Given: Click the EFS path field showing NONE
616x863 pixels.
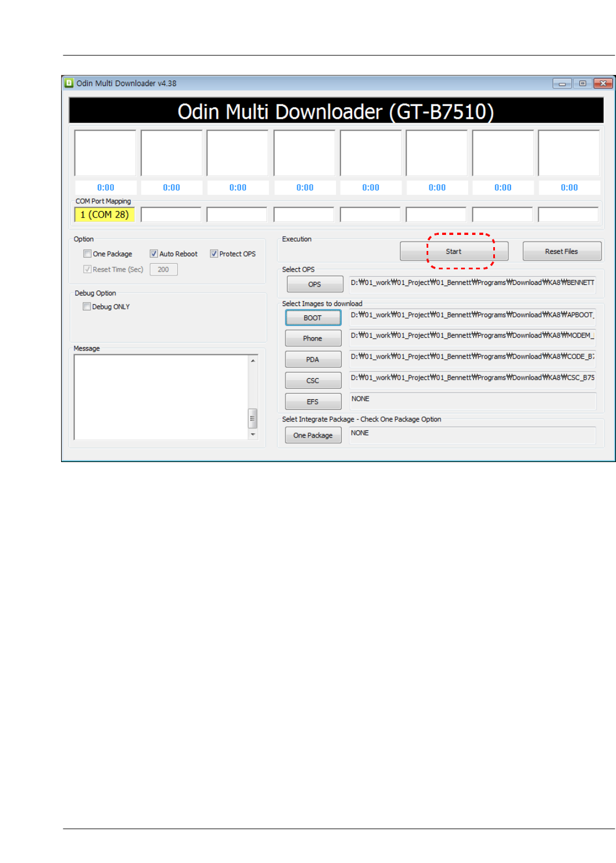Looking at the screenshot, I should (x=473, y=400).
